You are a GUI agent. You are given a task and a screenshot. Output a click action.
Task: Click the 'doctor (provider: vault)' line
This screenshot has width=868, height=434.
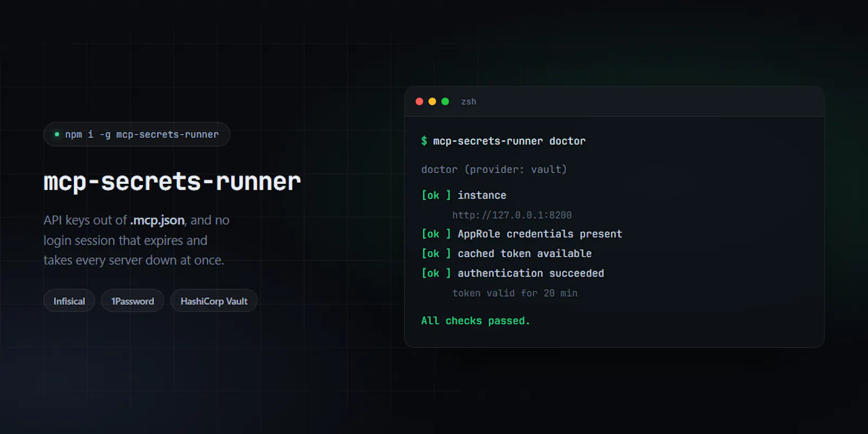(494, 169)
